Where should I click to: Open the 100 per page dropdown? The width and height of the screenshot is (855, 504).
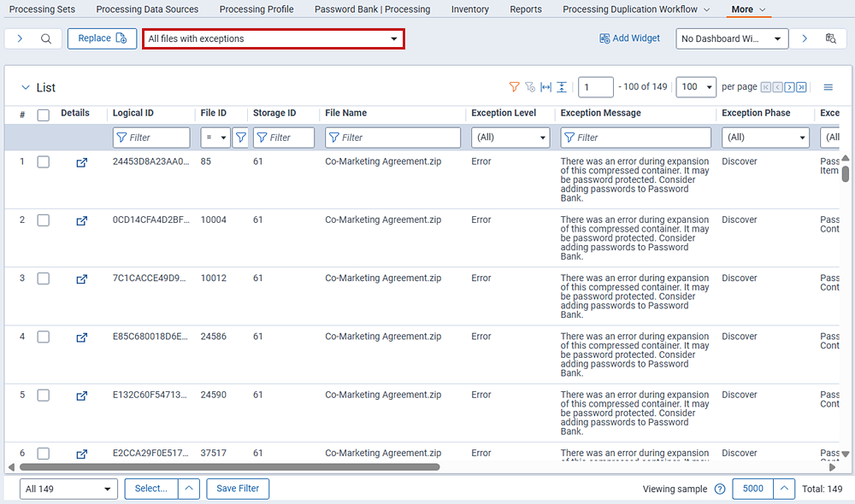696,87
